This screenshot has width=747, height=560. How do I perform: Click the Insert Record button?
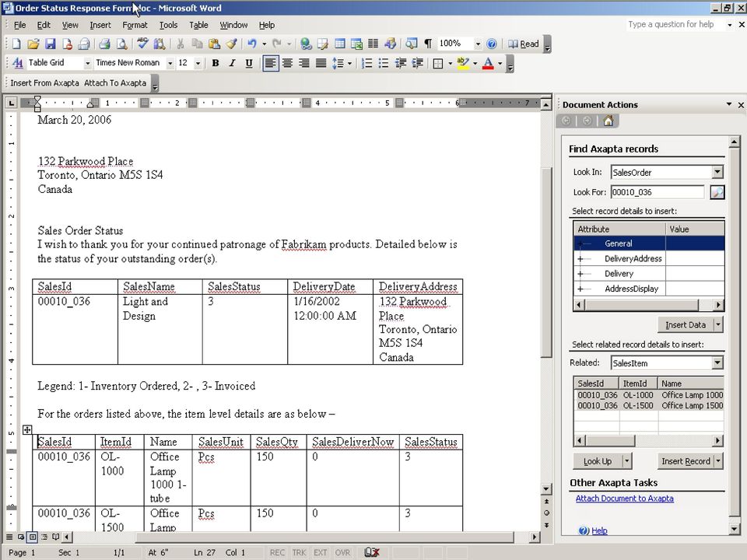click(685, 461)
